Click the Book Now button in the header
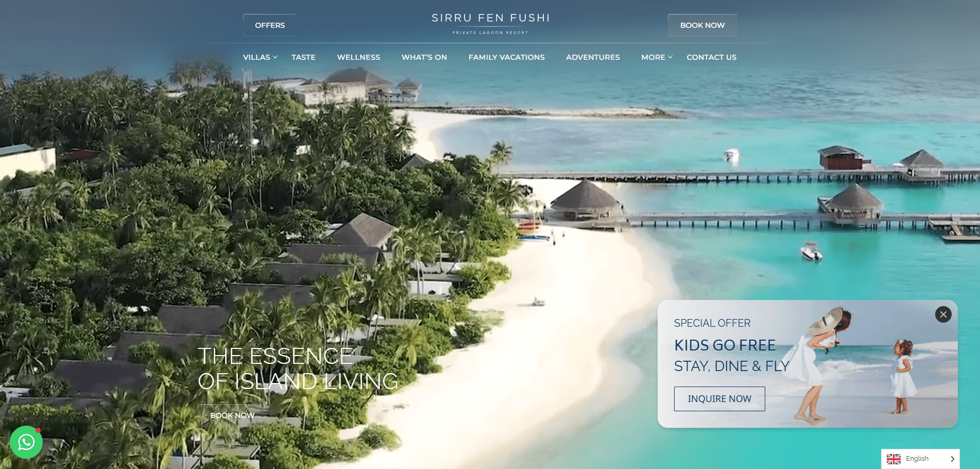The width and height of the screenshot is (980, 469). pos(702,25)
